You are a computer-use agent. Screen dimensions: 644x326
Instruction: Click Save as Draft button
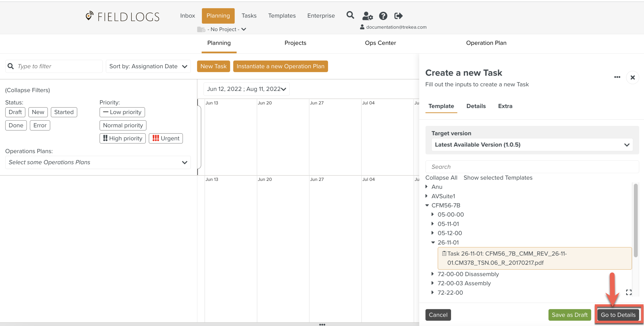[x=570, y=315]
